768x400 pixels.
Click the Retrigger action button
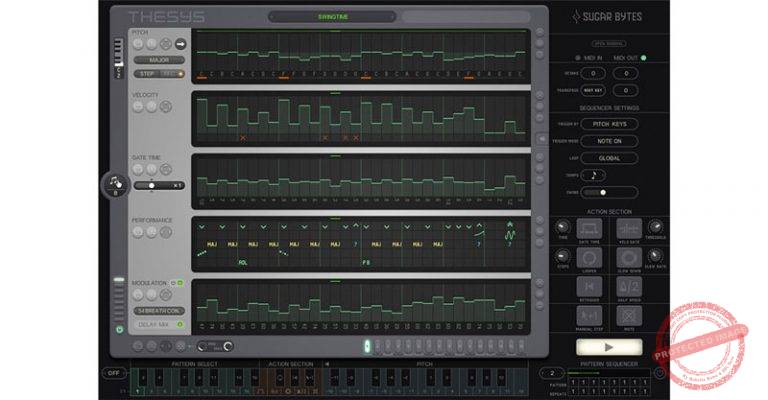pyautogui.click(x=589, y=286)
